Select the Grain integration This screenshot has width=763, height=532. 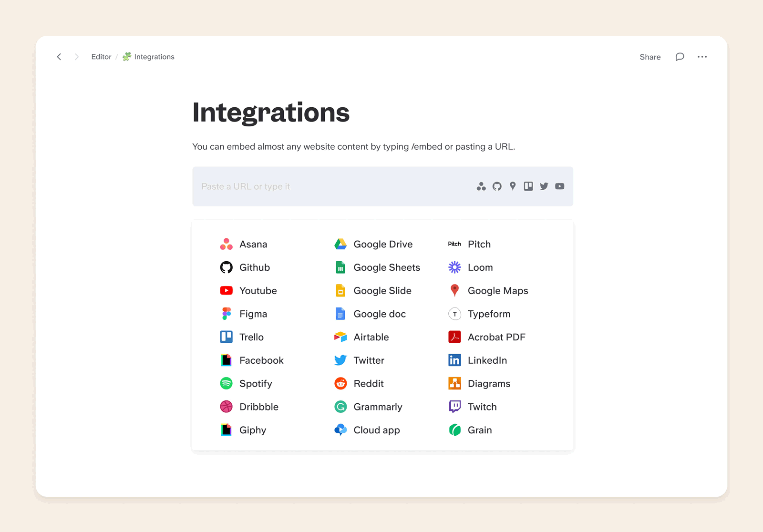(x=470, y=430)
